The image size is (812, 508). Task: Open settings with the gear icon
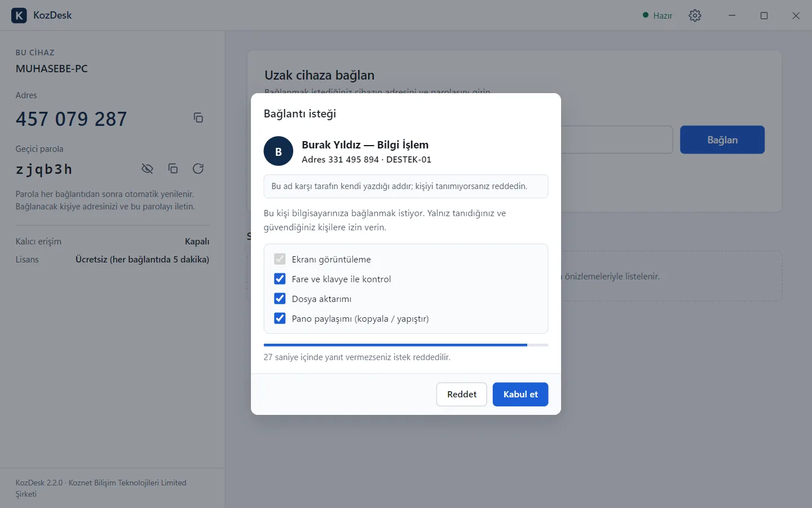pos(695,15)
